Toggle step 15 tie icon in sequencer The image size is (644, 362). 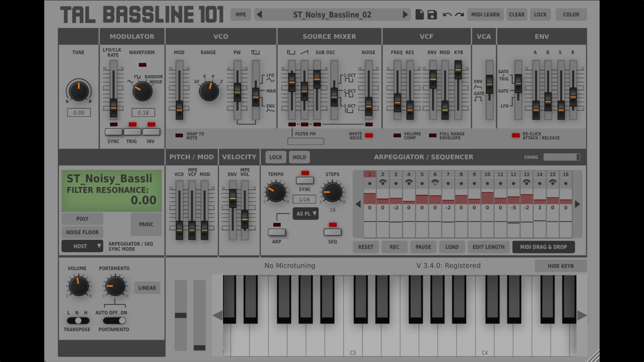[553, 183]
